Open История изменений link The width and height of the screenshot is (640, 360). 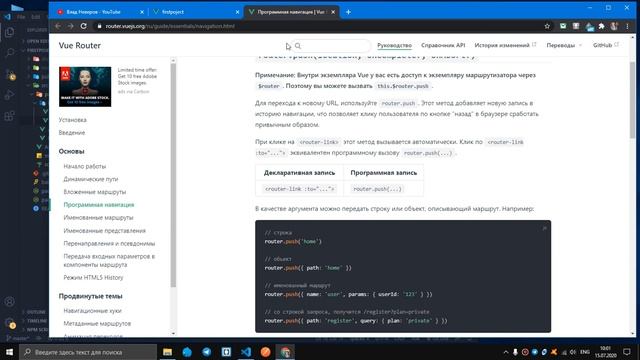click(505, 45)
